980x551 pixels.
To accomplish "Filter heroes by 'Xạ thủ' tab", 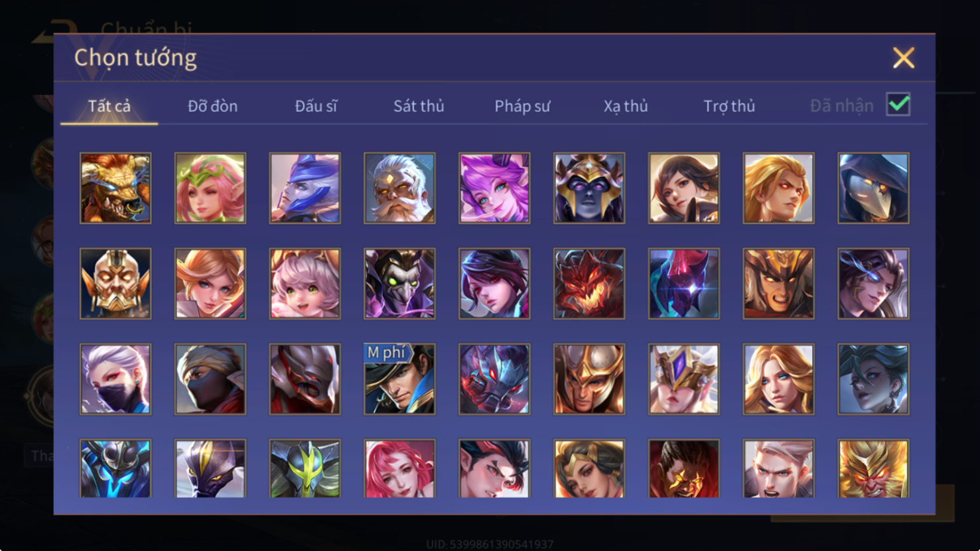I will 626,106.
